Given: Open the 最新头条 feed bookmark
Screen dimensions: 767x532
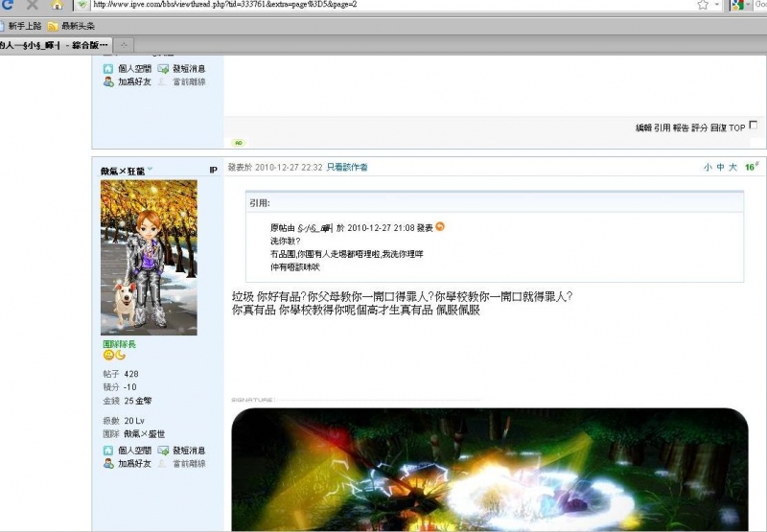Looking at the screenshot, I should 71,26.
